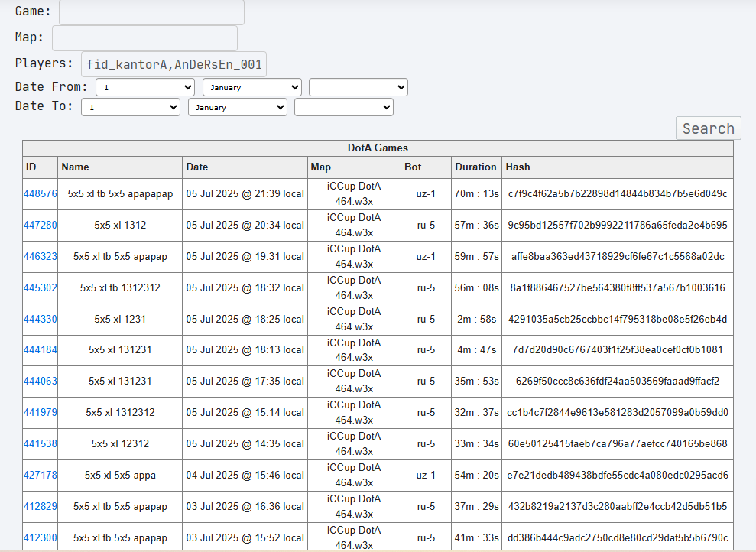Screen dimensions: 756x552
Task: Click the Map column header
Action: (354, 167)
